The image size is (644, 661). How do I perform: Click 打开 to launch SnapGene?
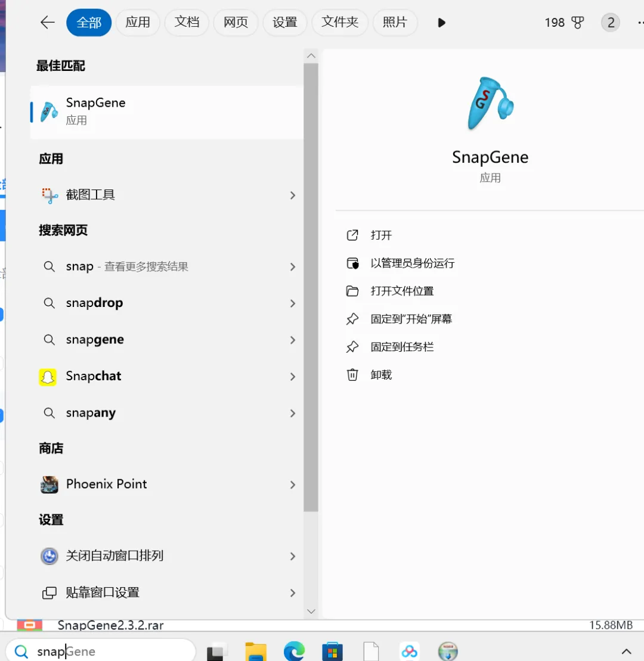[381, 235]
